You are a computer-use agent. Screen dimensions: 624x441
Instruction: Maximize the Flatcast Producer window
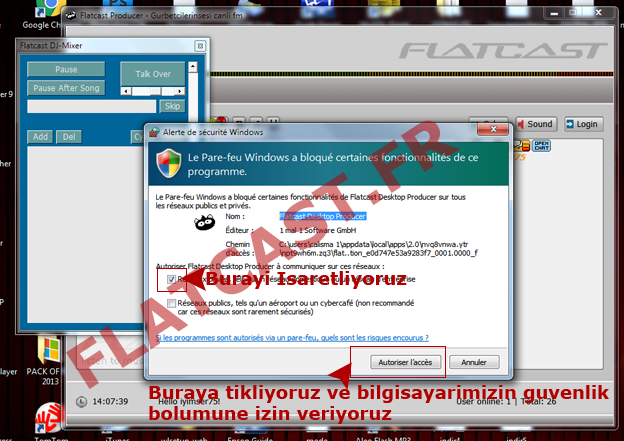click(x=573, y=13)
